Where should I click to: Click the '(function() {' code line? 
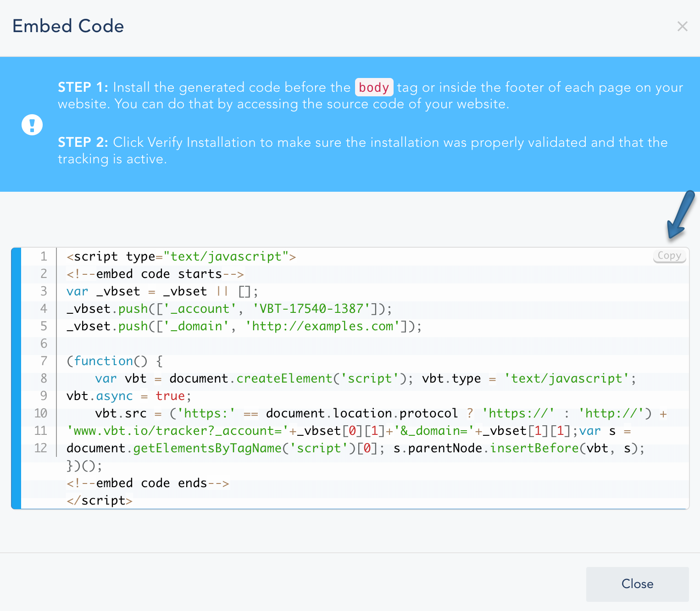point(115,361)
